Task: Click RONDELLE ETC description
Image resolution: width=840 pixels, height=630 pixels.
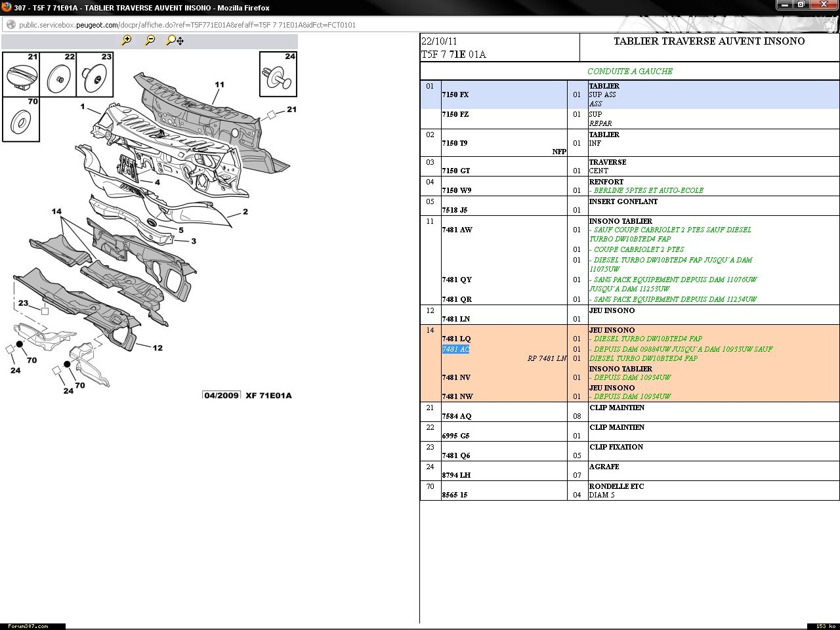Action: click(x=616, y=486)
